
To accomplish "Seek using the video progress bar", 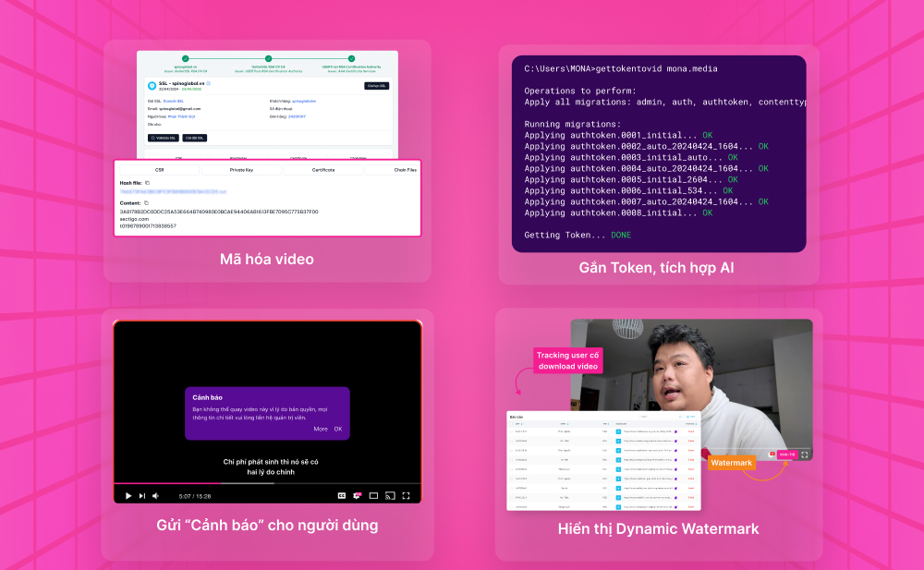I will pyautogui.click(x=268, y=483).
